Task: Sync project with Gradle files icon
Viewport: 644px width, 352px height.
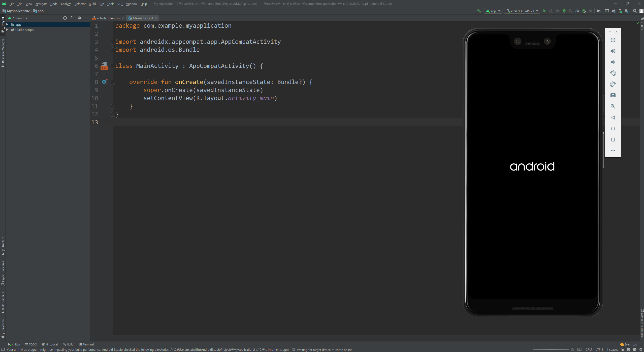Action: (x=614, y=11)
